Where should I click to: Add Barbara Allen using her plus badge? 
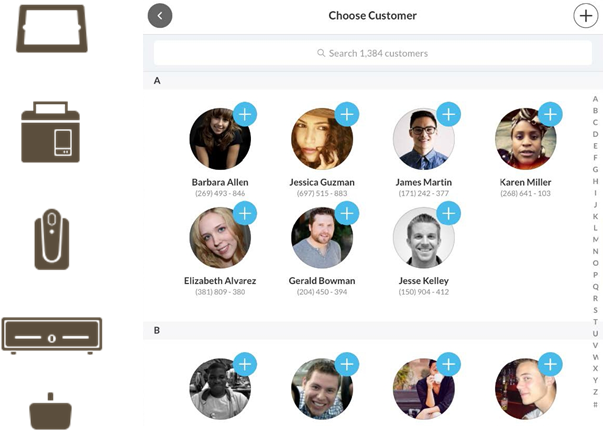[245, 114]
